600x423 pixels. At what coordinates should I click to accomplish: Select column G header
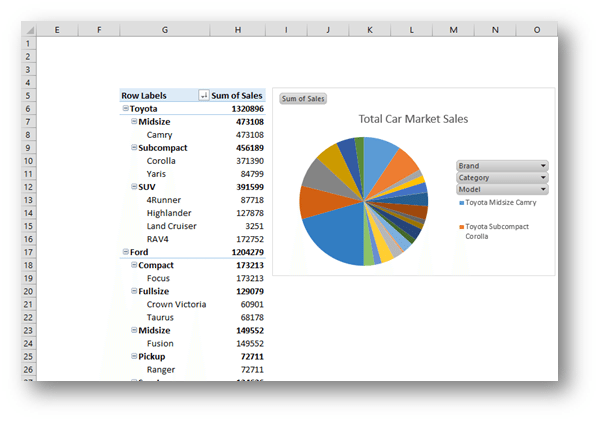coord(165,30)
